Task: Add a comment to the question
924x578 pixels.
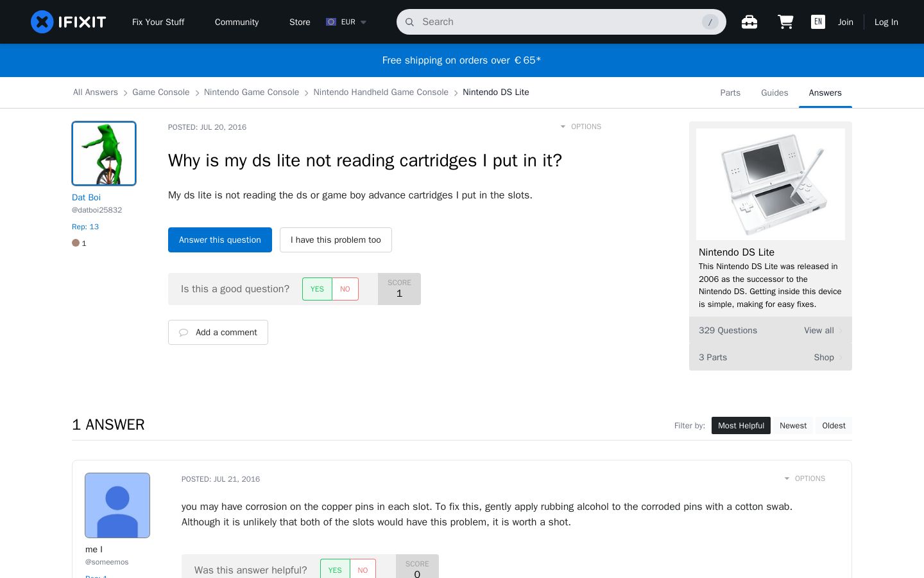Action: [218, 332]
